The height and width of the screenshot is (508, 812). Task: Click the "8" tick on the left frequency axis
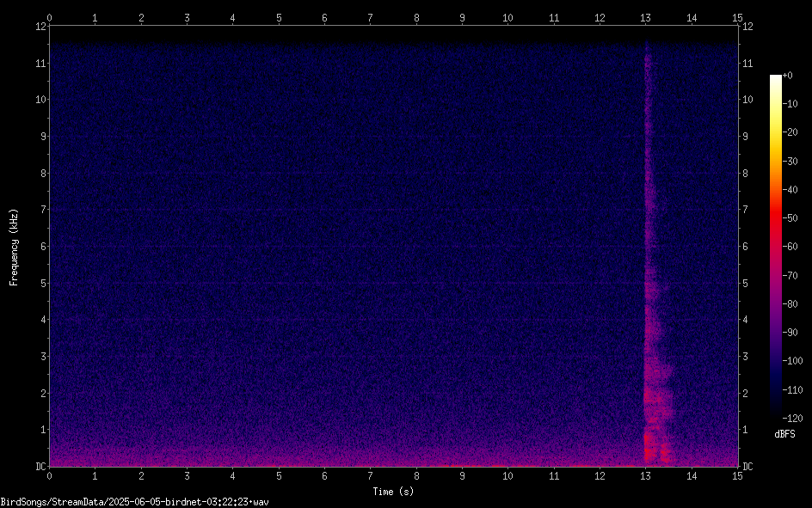(43, 174)
